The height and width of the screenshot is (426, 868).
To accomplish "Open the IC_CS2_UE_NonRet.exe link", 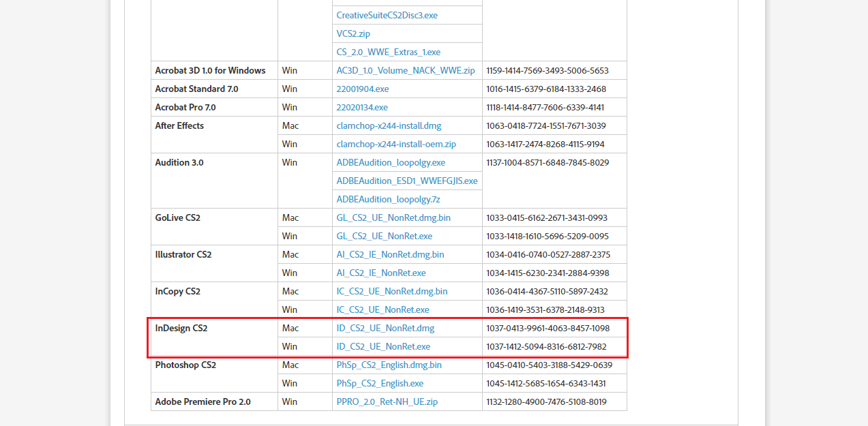I will (383, 309).
